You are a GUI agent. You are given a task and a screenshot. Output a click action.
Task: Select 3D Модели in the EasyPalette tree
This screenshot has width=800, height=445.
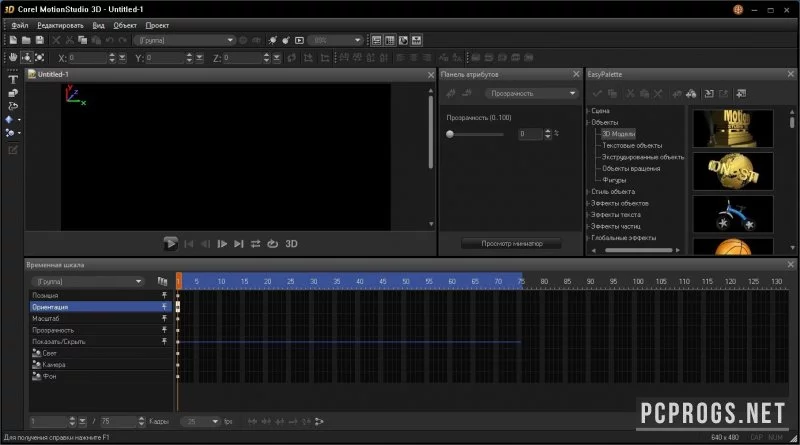pos(618,134)
